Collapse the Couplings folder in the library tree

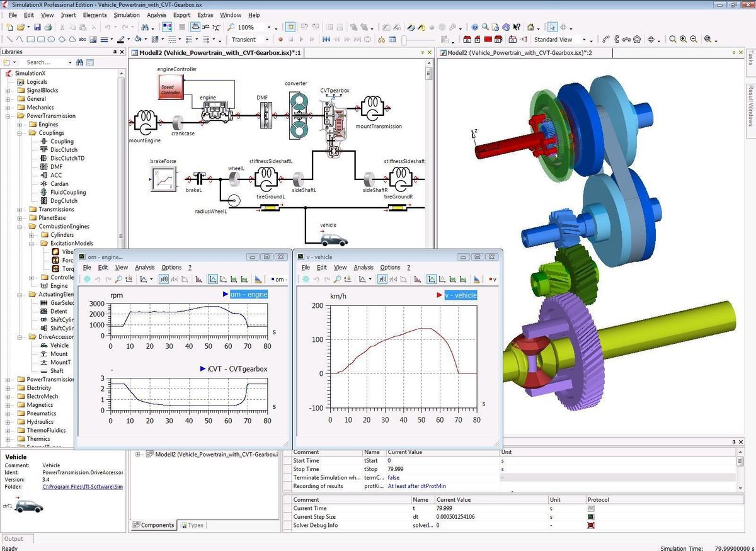(20, 133)
